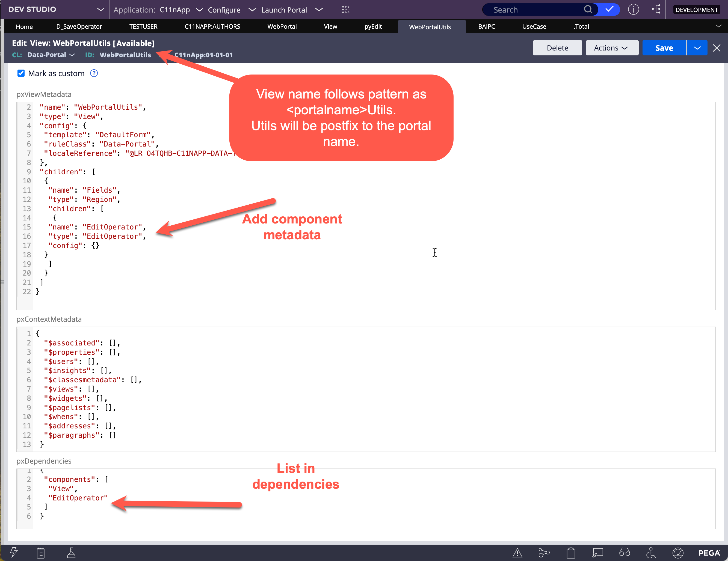Switch to the C11NAPP:AUTHORS tab

212,26
